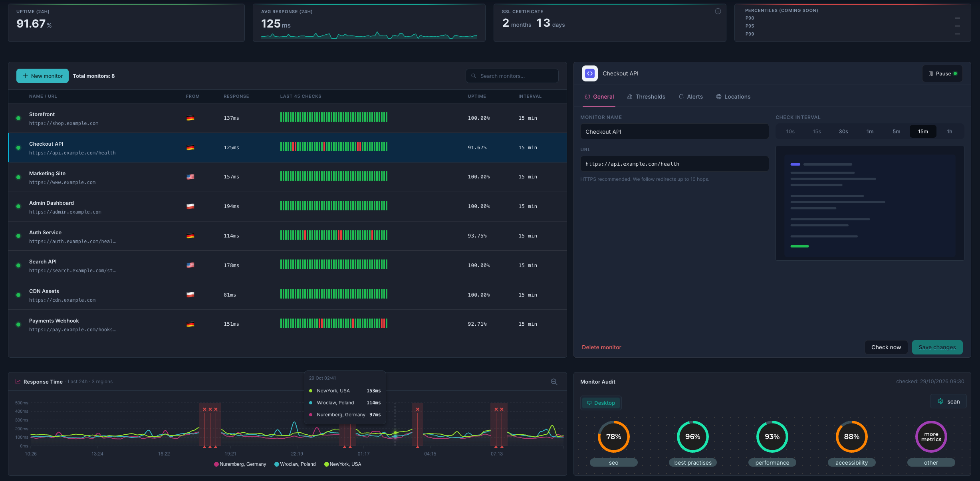Image resolution: width=980 pixels, height=481 pixels.
Task: Set check interval to 30s
Action: 843,131
